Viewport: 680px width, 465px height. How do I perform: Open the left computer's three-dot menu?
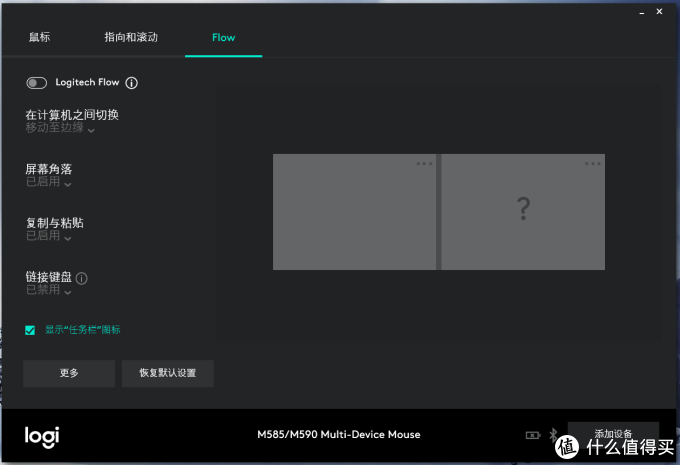pos(424,164)
